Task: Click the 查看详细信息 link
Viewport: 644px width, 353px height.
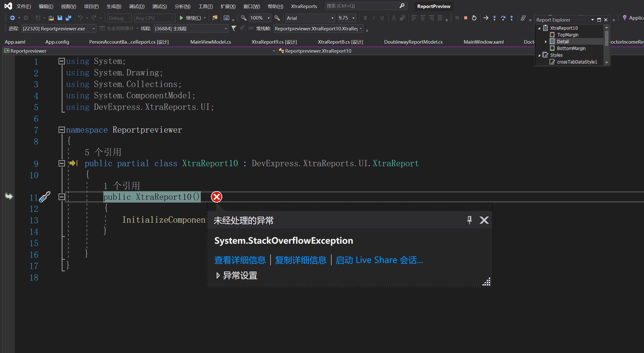Action: tap(240, 260)
